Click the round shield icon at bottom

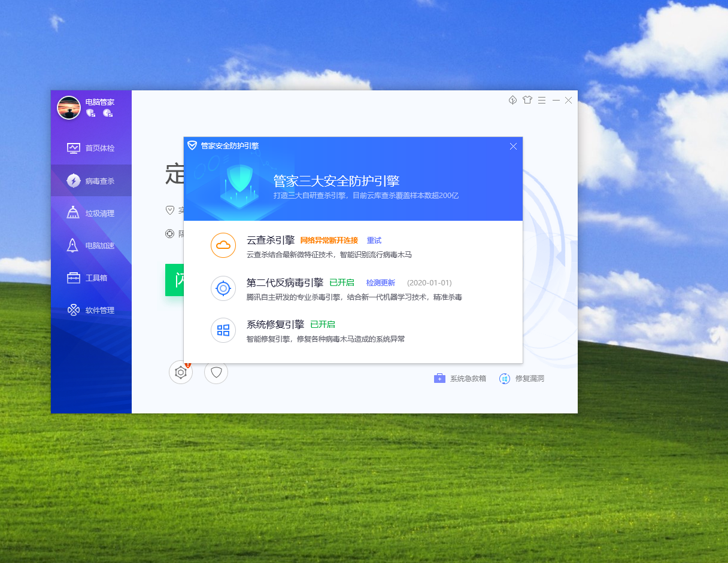(216, 372)
